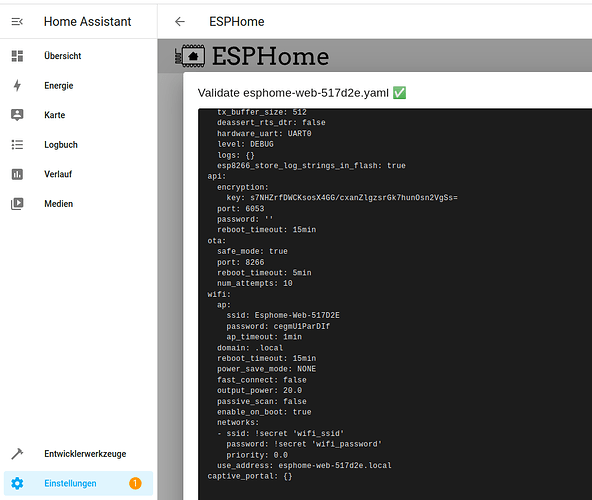Click the esp8266_store_log_strings_in_flash line
The height and width of the screenshot is (500, 592).
pyautogui.click(x=311, y=165)
